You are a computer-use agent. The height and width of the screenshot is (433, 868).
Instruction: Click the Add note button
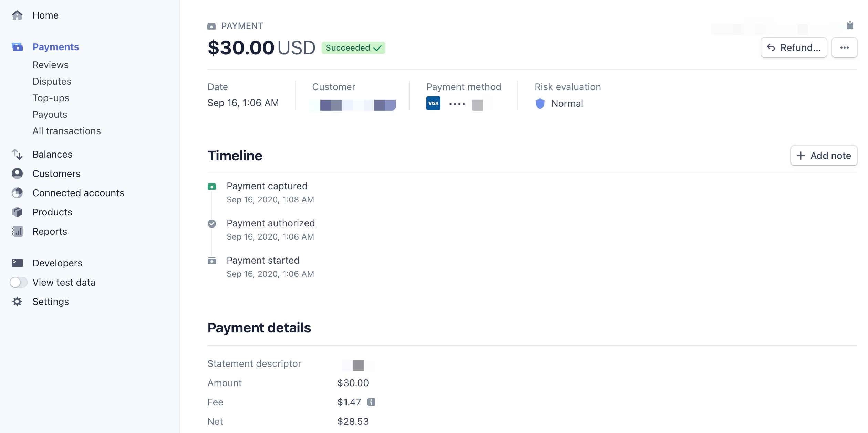pos(824,156)
